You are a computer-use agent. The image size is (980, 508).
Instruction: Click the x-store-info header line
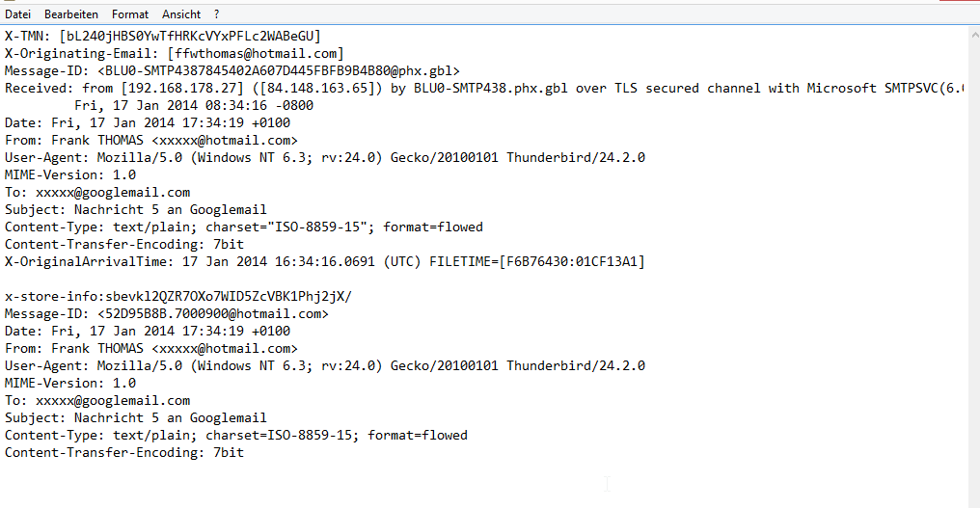[x=178, y=297]
